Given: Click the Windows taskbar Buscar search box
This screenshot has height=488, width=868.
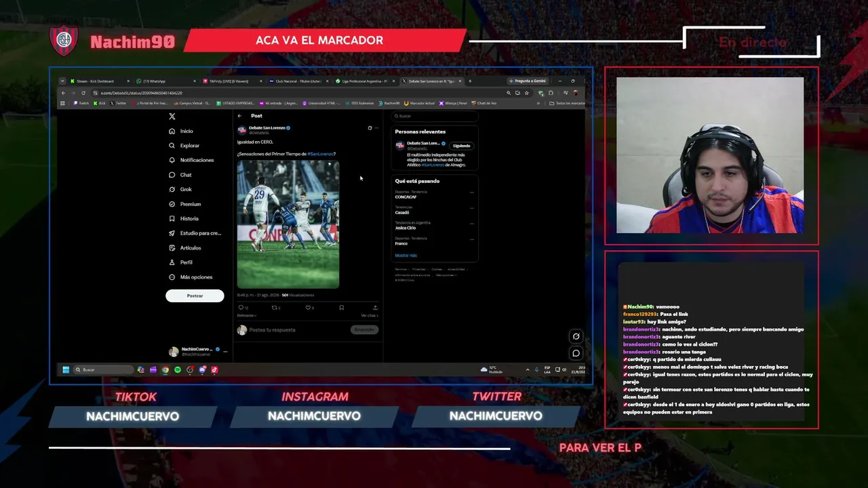Looking at the screenshot, I should tap(104, 370).
